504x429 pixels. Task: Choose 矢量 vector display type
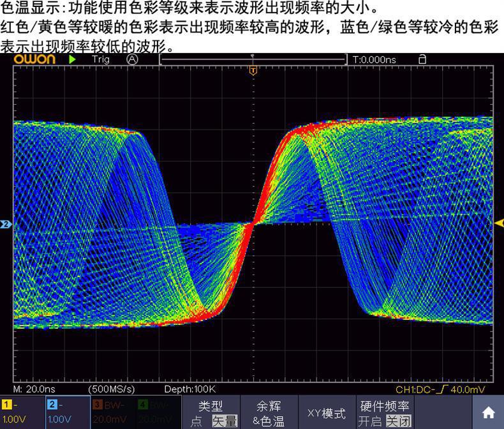(x=225, y=421)
